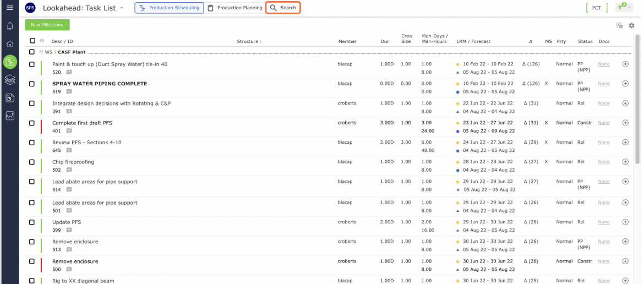Screen dimensions: 644x284
Task: Click the PCT indicator in header
Action: point(596,8)
